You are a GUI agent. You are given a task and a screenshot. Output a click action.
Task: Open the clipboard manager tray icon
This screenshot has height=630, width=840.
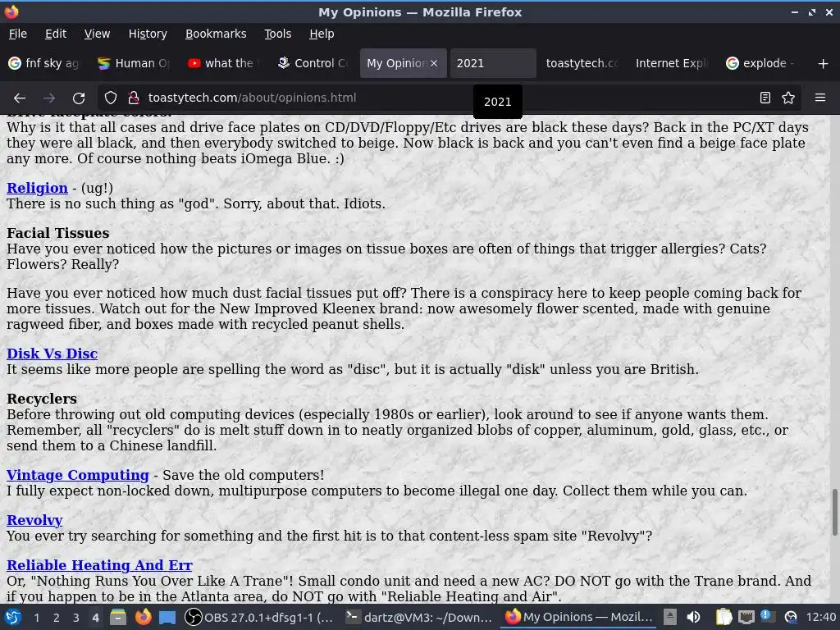click(724, 617)
